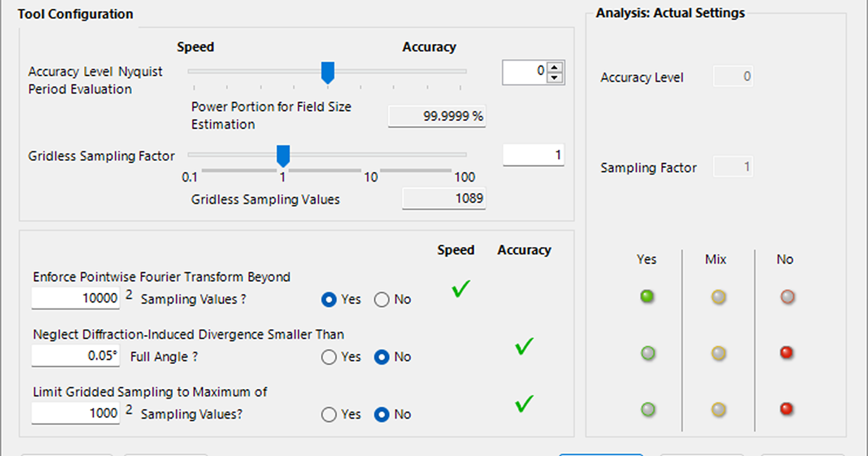Click the Gridless Sampling Factor slider handle

283,156
